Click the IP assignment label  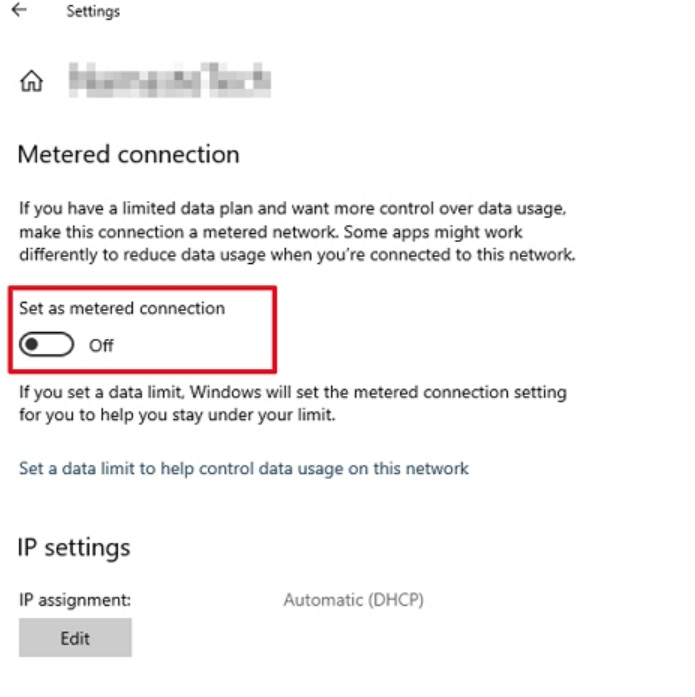76,600
